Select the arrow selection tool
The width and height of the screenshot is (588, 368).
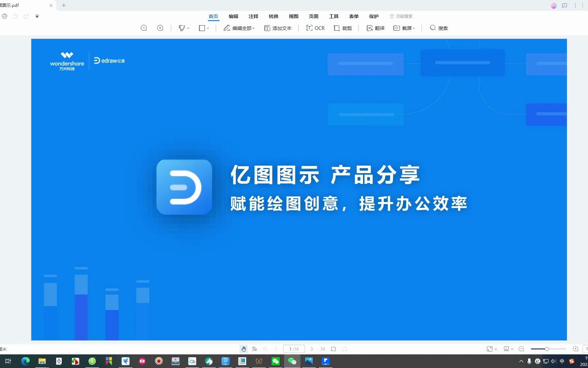255,349
